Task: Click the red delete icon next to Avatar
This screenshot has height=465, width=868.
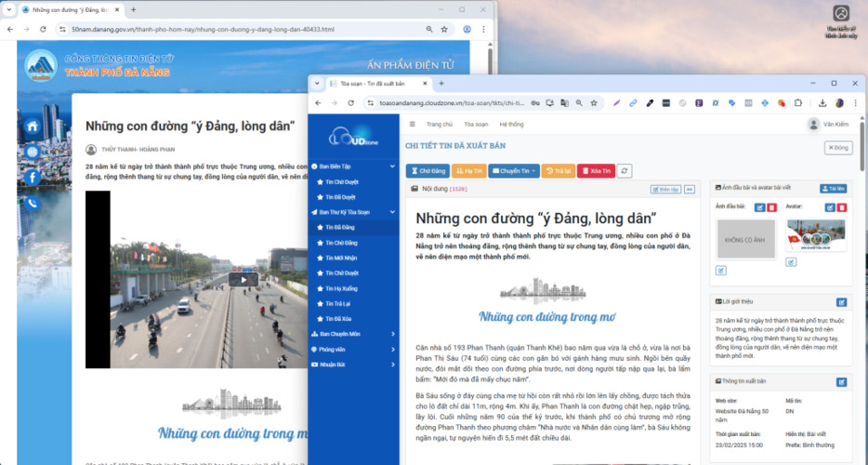Action: [x=843, y=207]
